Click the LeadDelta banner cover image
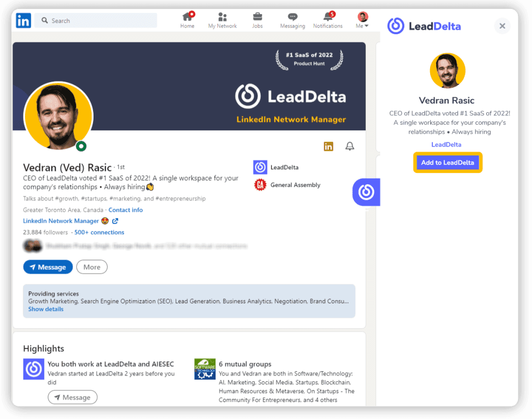Image resolution: width=532 pixels, height=419 pixels. [x=189, y=86]
